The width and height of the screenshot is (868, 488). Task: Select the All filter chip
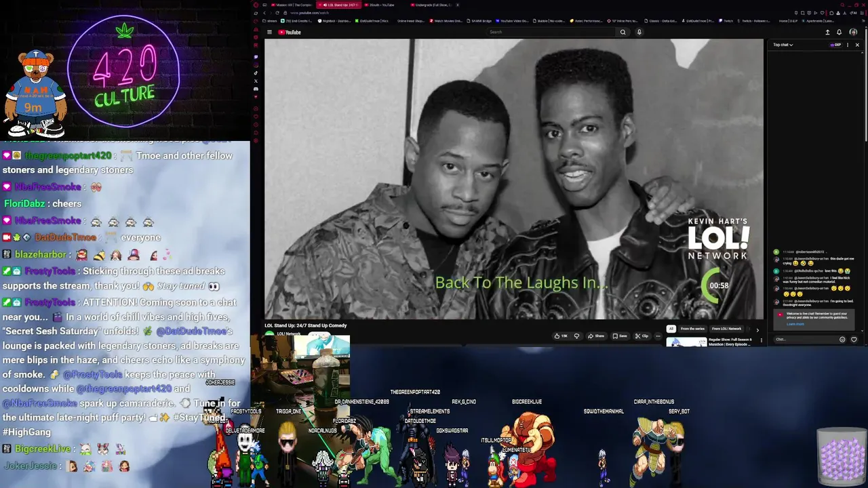pyautogui.click(x=671, y=329)
